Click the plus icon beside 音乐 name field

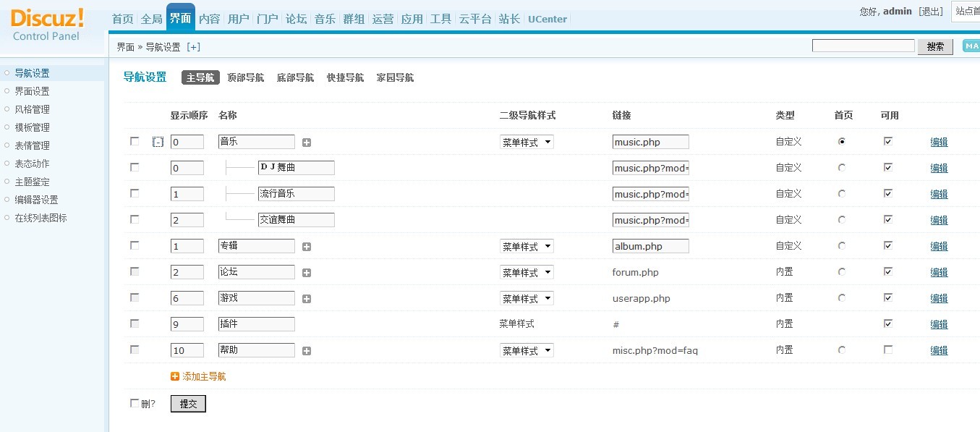pos(307,143)
